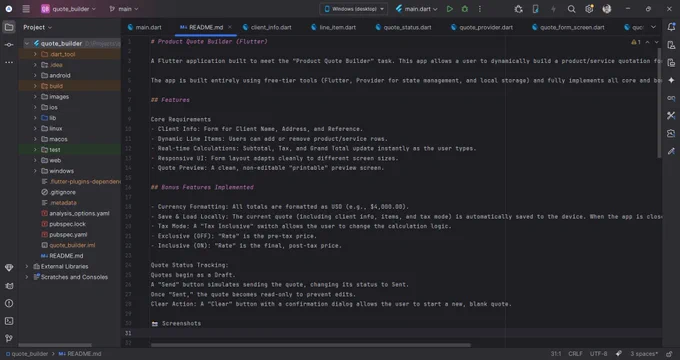The height and width of the screenshot is (360, 680).
Task: Expand the lib folder
Action: [35, 118]
